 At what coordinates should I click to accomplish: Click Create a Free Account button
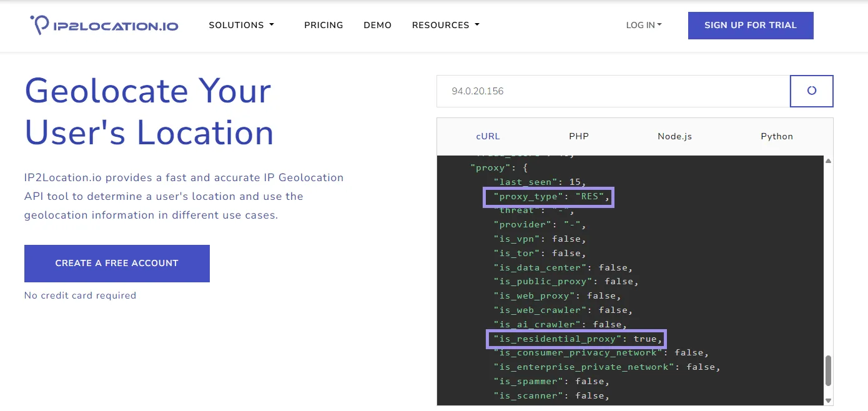[x=117, y=264]
